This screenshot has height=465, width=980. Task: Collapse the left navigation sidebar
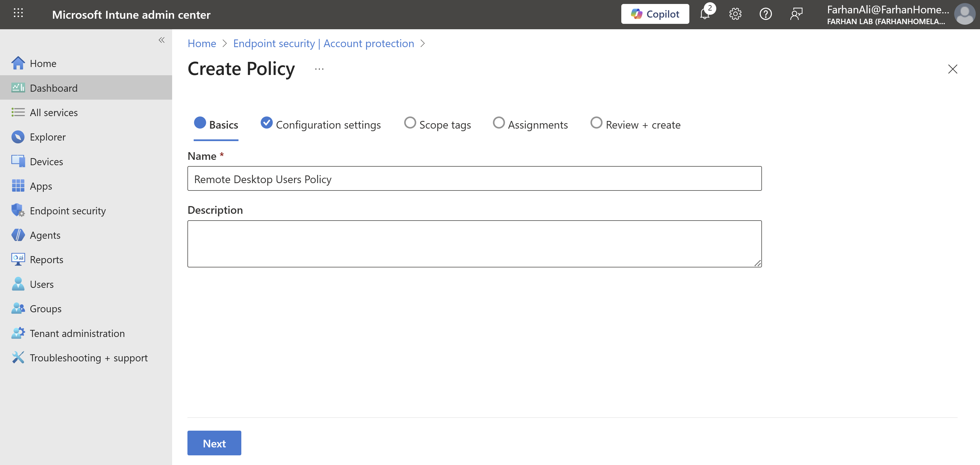click(161, 40)
